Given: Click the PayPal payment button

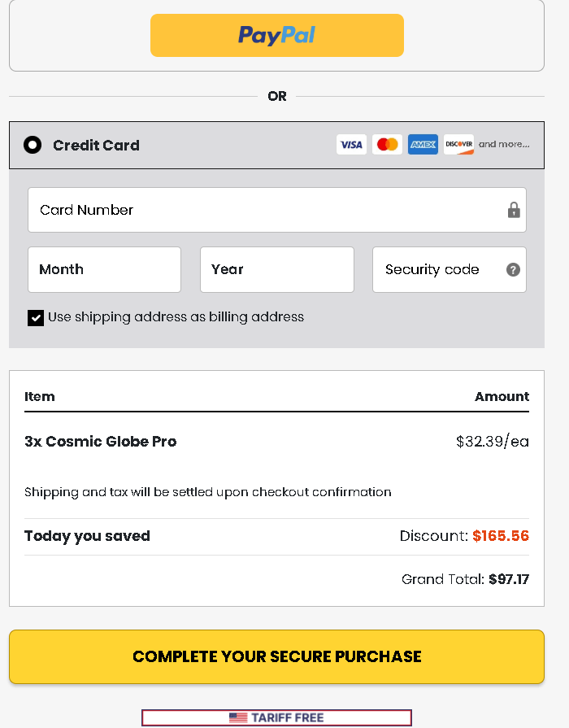Looking at the screenshot, I should [276, 36].
